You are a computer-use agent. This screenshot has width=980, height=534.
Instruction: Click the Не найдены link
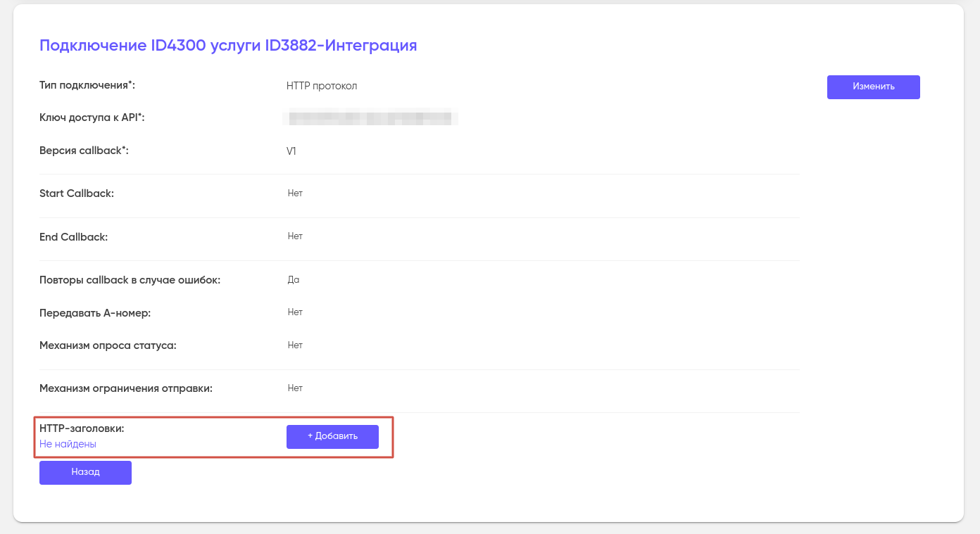click(68, 444)
